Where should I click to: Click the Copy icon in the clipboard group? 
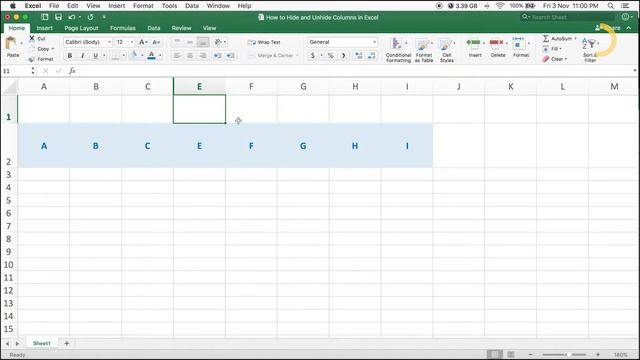(x=32, y=49)
